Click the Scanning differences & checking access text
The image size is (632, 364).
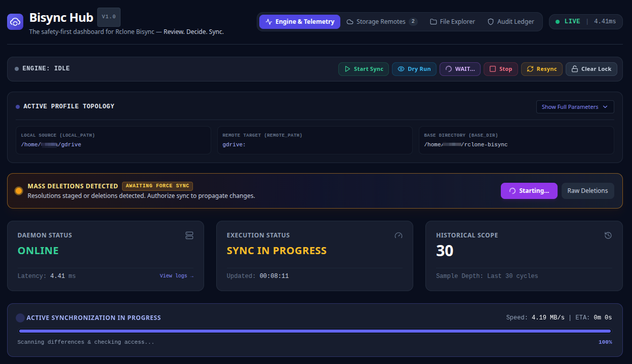click(x=86, y=342)
